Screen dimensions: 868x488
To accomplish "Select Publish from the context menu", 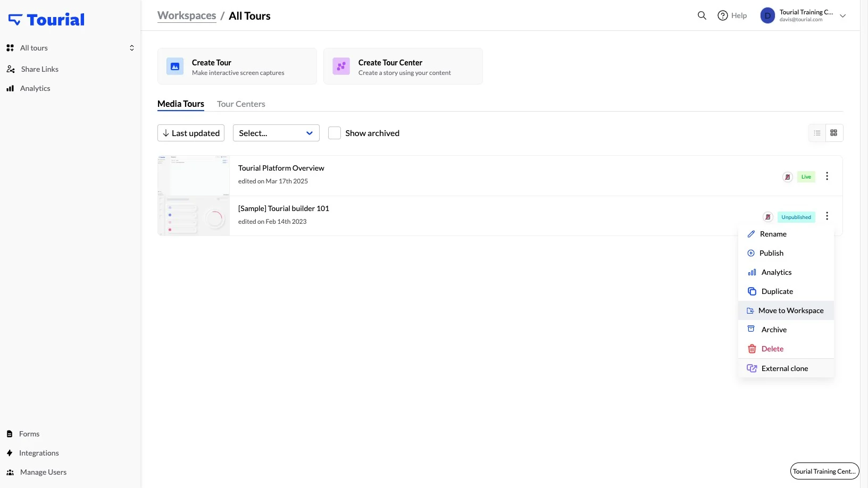I will (x=786, y=253).
